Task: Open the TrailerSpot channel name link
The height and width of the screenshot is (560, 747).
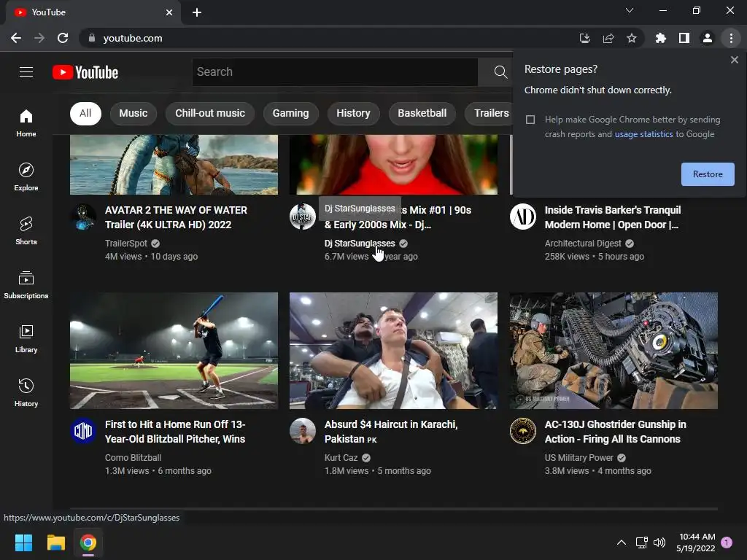Action: pos(126,244)
